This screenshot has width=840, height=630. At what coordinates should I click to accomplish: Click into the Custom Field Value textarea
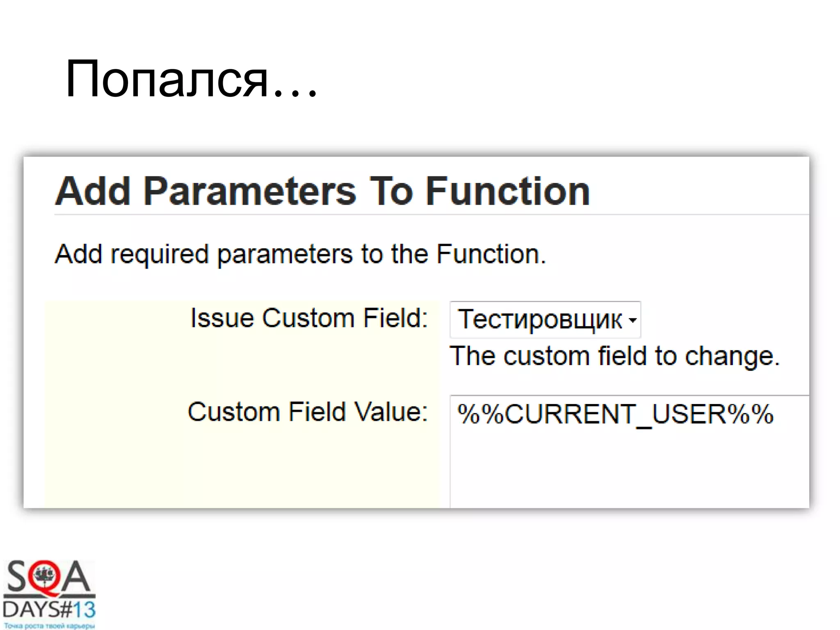(x=628, y=451)
